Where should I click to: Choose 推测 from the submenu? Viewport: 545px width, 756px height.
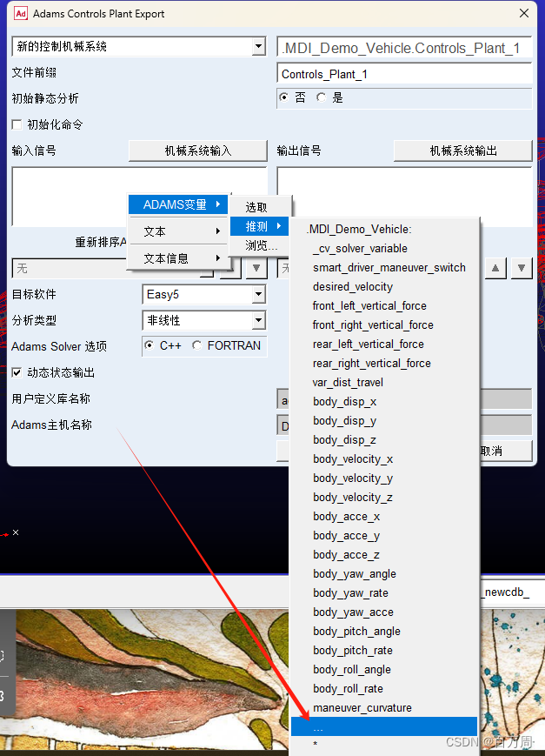260,226
